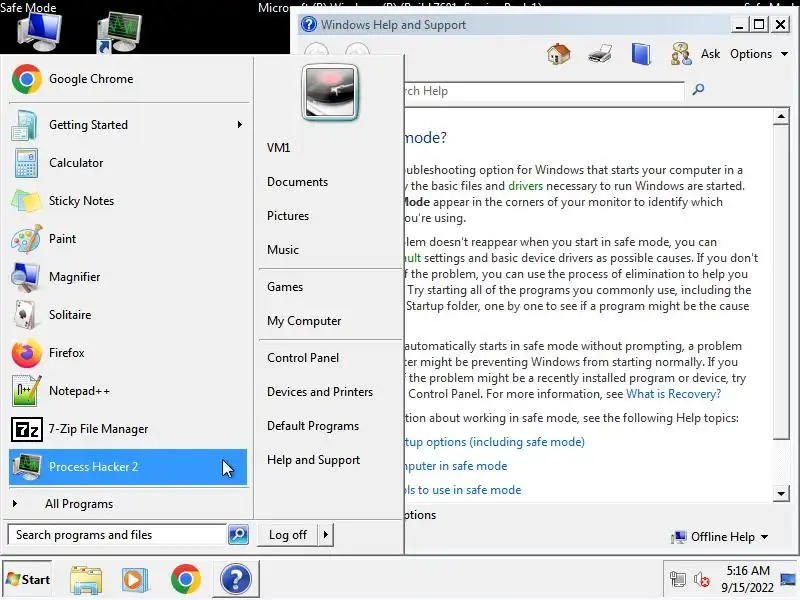This screenshot has height=600, width=800.
Task: Click the Ask people icon in Help window
Action: coord(681,54)
